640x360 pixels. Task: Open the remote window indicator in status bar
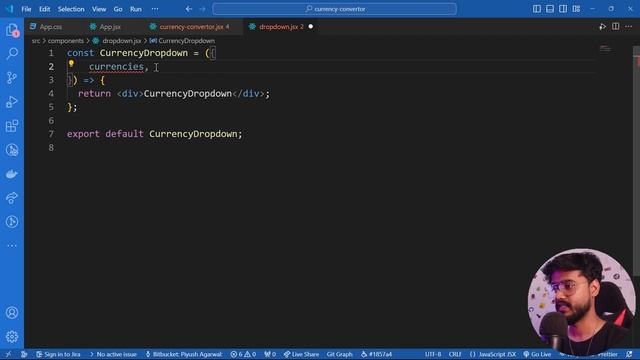9,354
